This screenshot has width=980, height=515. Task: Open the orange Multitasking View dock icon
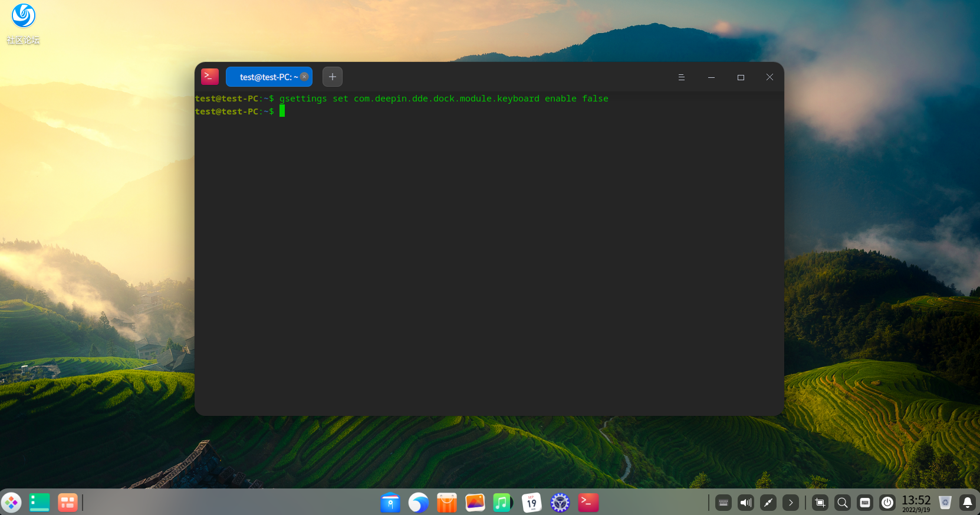coord(68,503)
